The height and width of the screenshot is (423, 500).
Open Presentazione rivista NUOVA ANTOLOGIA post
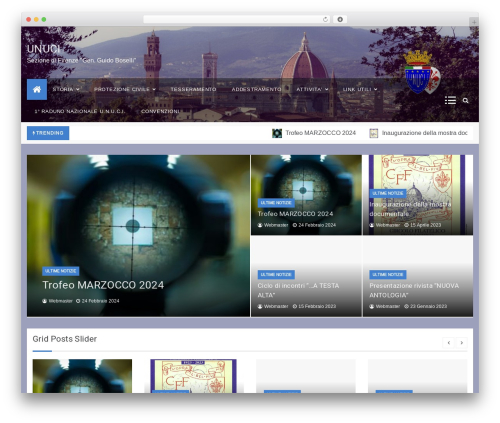click(414, 290)
